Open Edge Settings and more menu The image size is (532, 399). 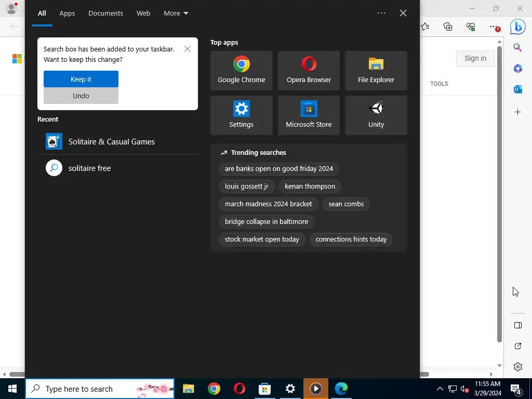click(495, 27)
